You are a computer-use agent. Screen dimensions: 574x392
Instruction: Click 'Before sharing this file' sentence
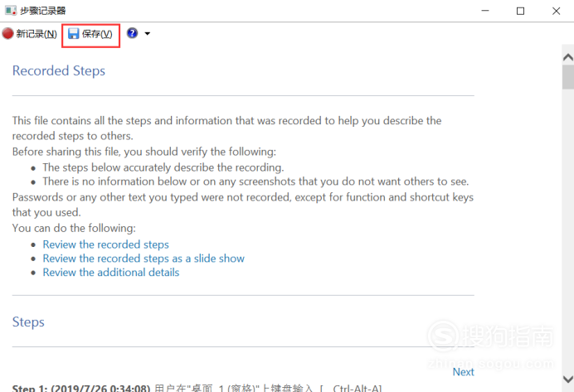coord(144,152)
